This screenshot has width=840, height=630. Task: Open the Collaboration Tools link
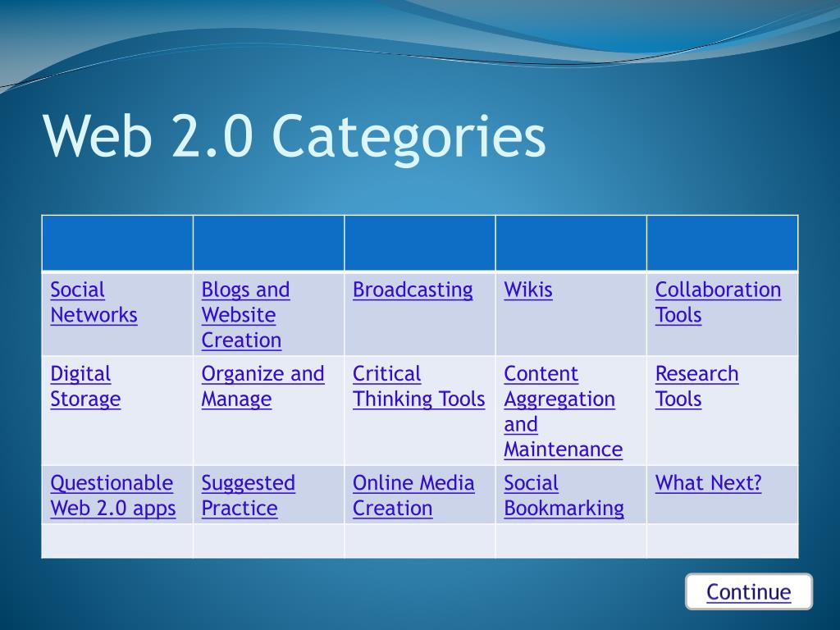click(x=718, y=302)
